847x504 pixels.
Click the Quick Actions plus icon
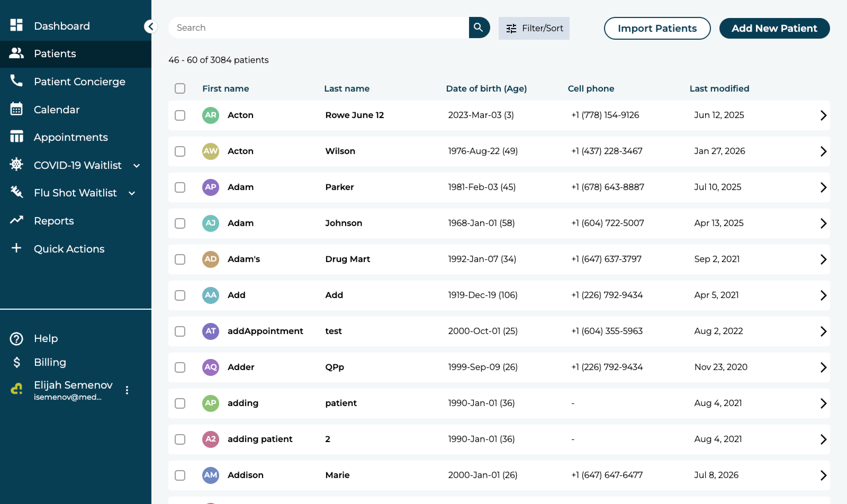click(x=16, y=248)
